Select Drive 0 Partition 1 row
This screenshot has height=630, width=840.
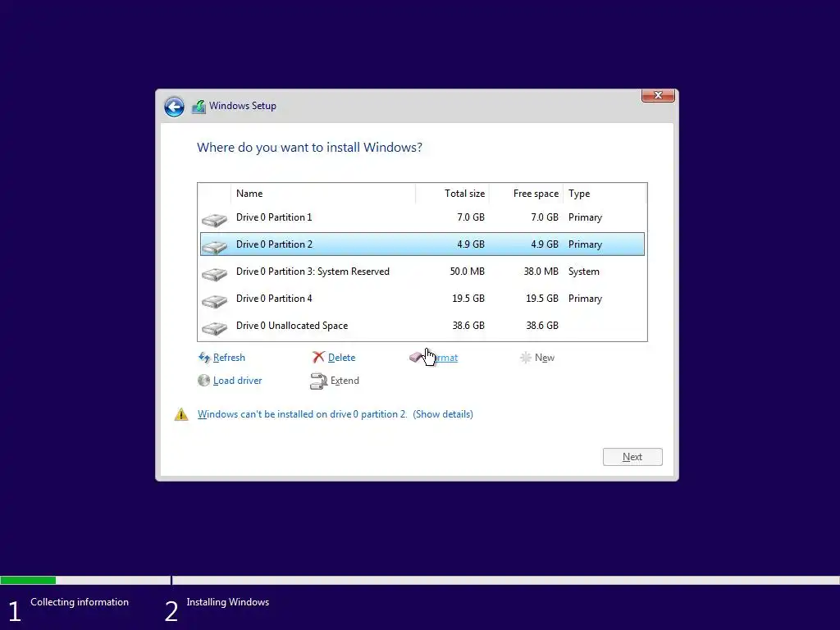(x=422, y=217)
